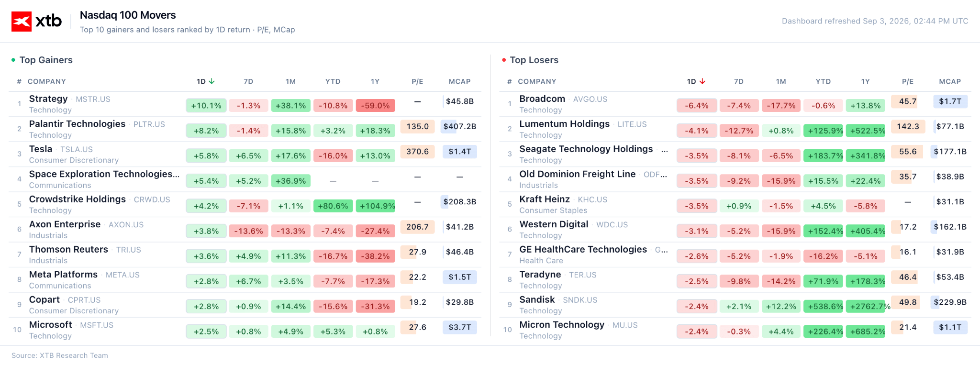Click Micron Technology company name
Screen dimensions: 980x365
[562, 325]
